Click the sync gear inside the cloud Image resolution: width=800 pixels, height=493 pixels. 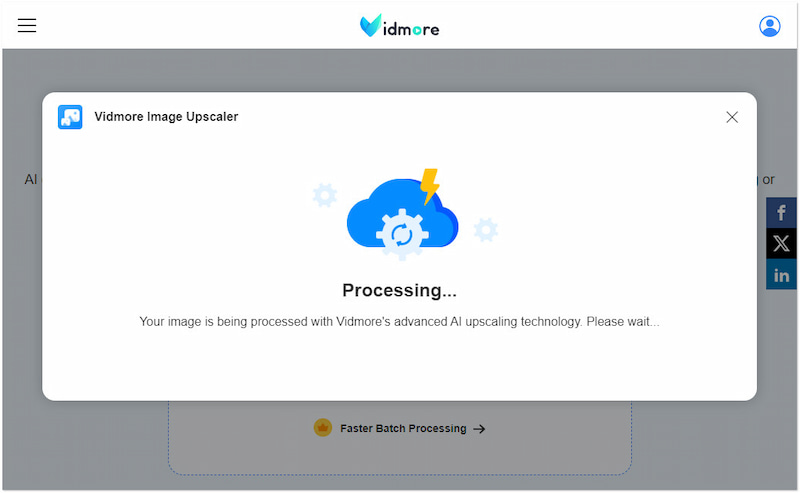401,235
